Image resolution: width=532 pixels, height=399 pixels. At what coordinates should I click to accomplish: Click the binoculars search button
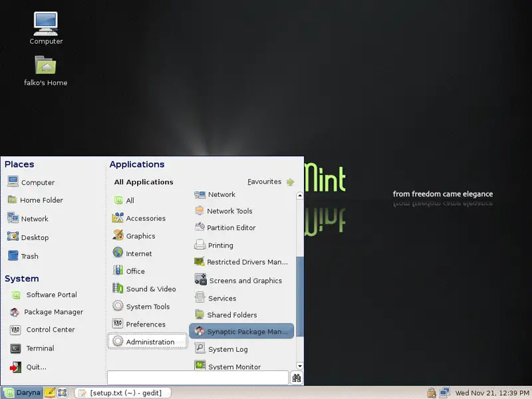click(x=297, y=378)
